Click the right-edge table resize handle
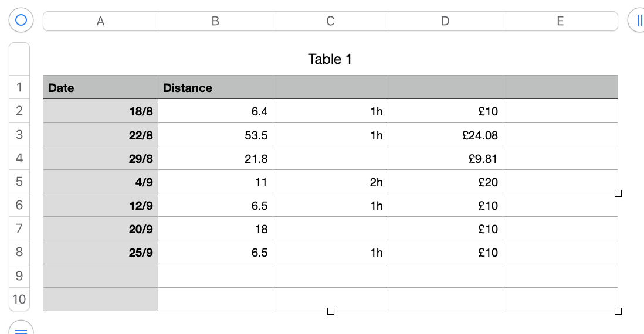 [618, 193]
